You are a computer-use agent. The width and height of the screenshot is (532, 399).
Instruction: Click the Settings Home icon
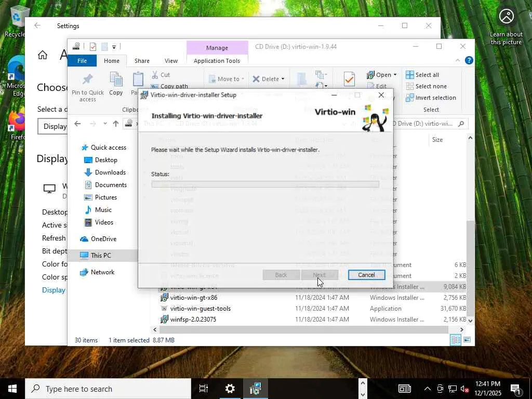(x=43, y=55)
